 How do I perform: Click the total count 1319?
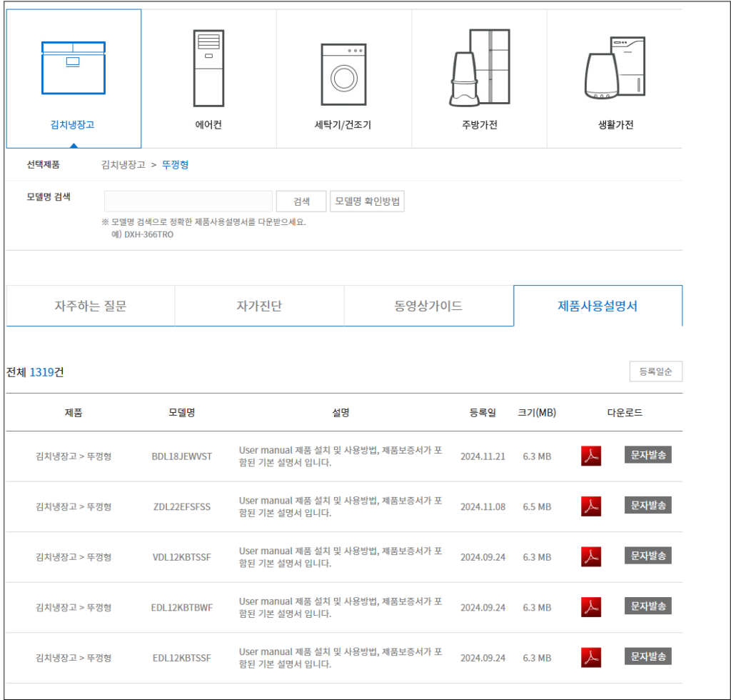click(x=41, y=372)
